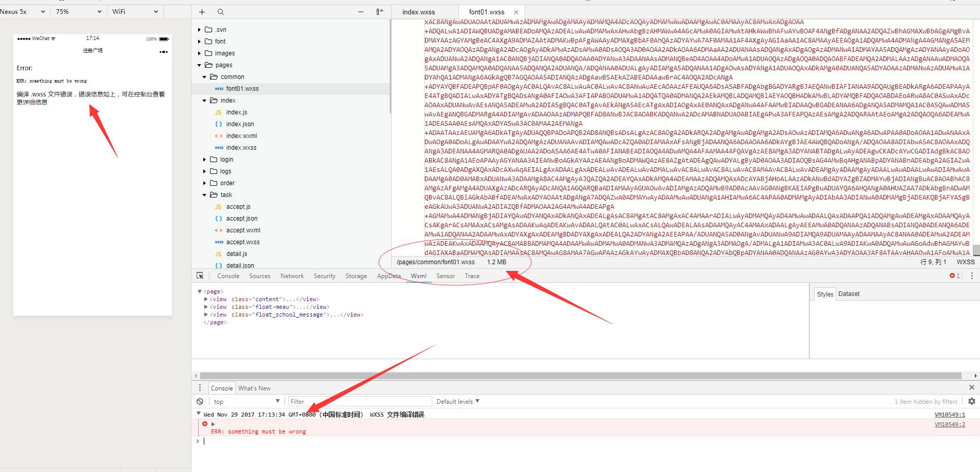Open file search with the magnifier icon
Screen dimensions: 980x472
click(x=220, y=12)
